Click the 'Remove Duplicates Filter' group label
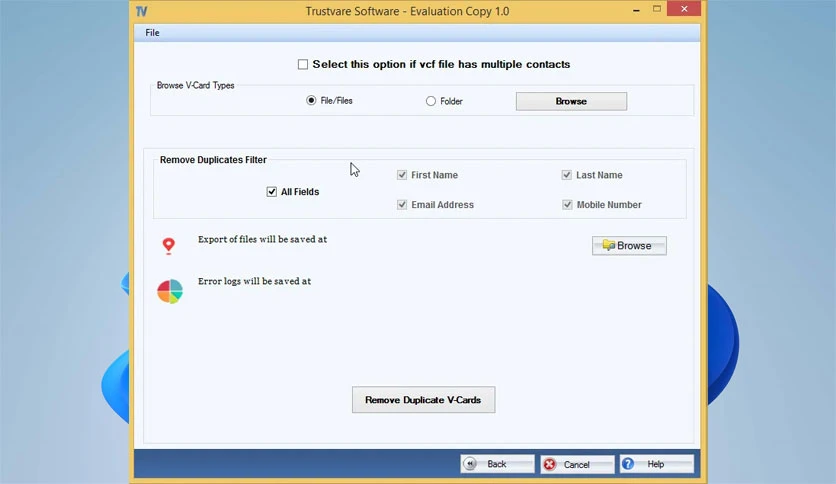The image size is (836, 484). pyautogui.click(x=213, y=160)
